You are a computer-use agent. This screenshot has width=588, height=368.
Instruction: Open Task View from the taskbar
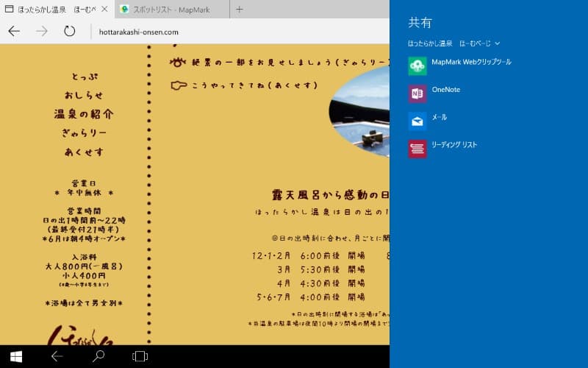point(139,356)
